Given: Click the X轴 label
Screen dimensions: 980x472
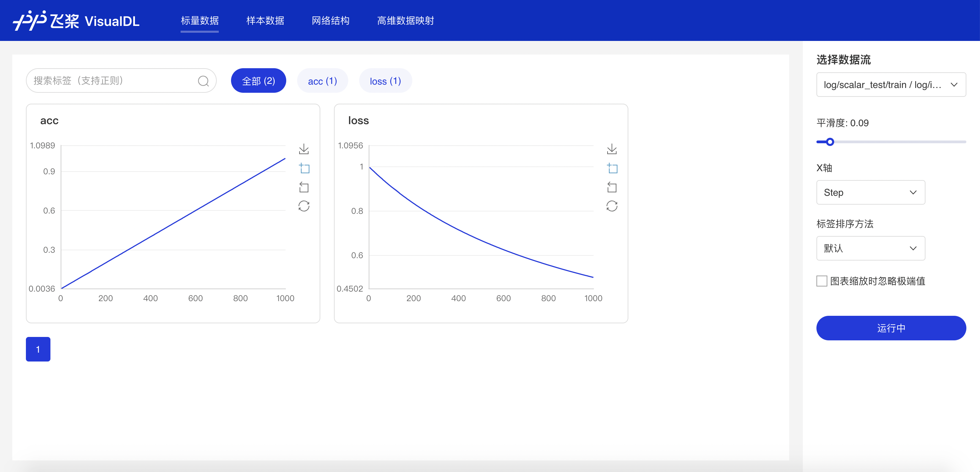Looking at the screenshot, I should [824, 168].
